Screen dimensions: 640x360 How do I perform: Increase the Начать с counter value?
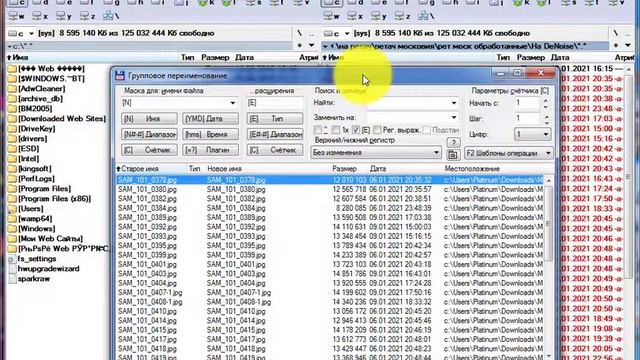pyautogui.click(x=546, y=100)
